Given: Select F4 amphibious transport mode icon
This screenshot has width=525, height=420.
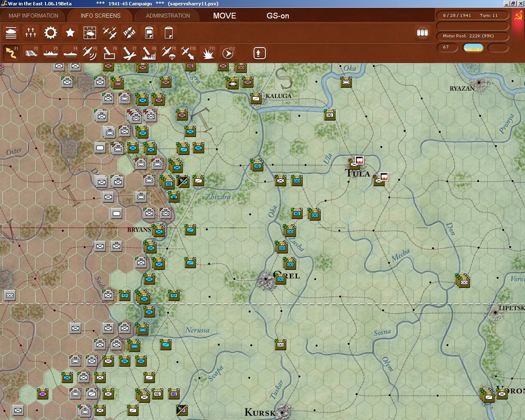Looking at the screenshot, I should click(x=70, y=53).
